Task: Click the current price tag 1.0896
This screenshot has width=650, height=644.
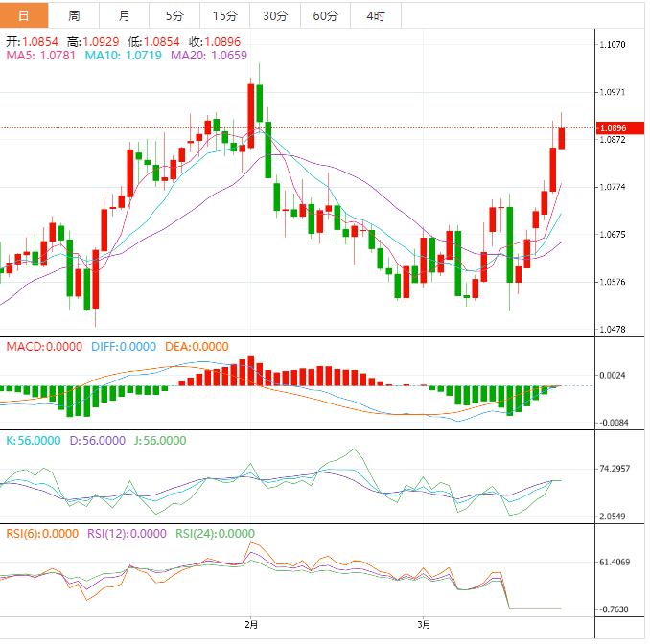Action: tap(612, 128)
